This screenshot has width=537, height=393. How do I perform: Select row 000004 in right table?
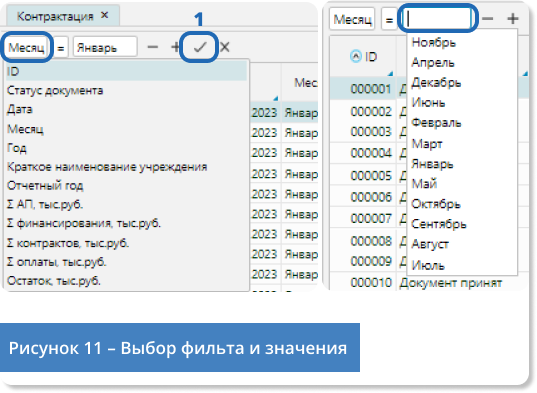tap(371, 153)
